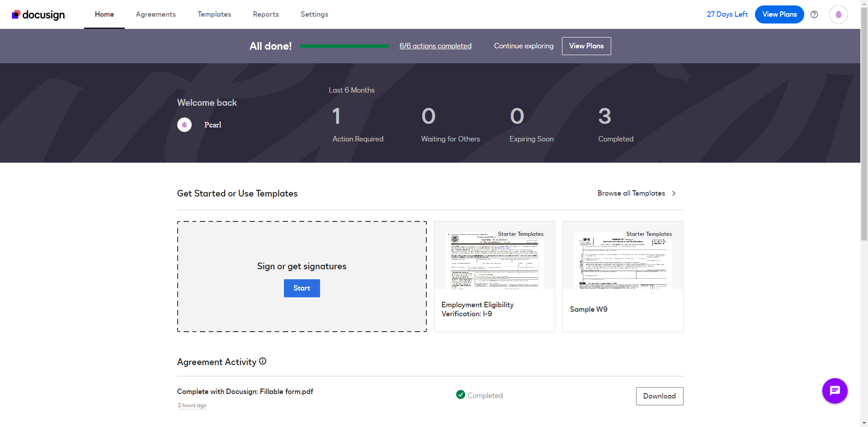The image size is (868, 427).
Task: Click the 'All done!' banner text
Action: tap(270, 46)
